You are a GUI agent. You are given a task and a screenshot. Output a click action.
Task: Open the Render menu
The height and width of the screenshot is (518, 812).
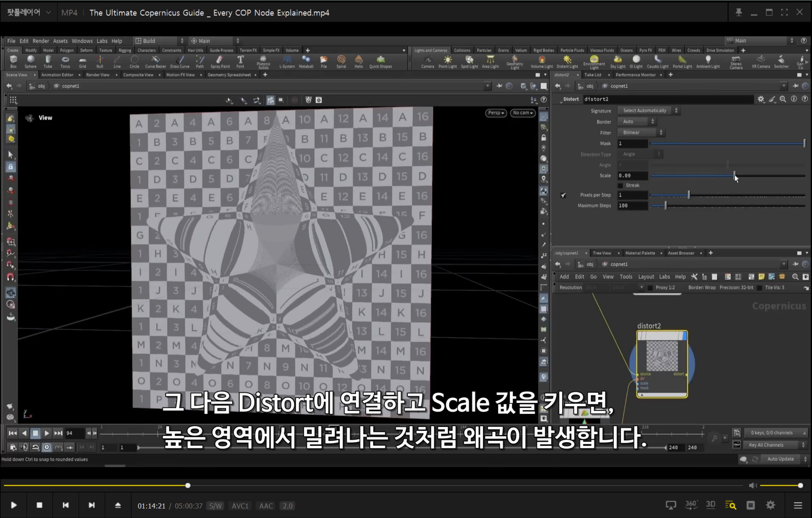pyautogui.click(x=41, y=41)
